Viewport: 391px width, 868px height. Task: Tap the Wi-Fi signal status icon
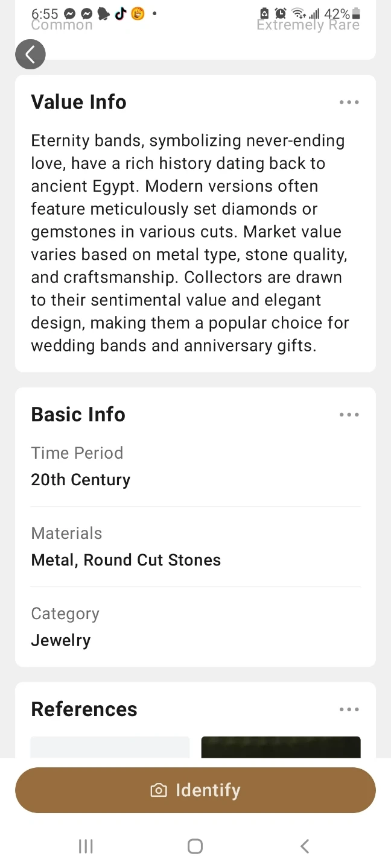[x=297, y=13]
